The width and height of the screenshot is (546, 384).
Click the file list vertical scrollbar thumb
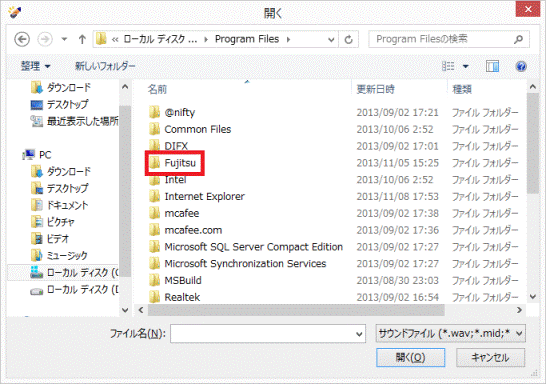(x=533, y=143)
